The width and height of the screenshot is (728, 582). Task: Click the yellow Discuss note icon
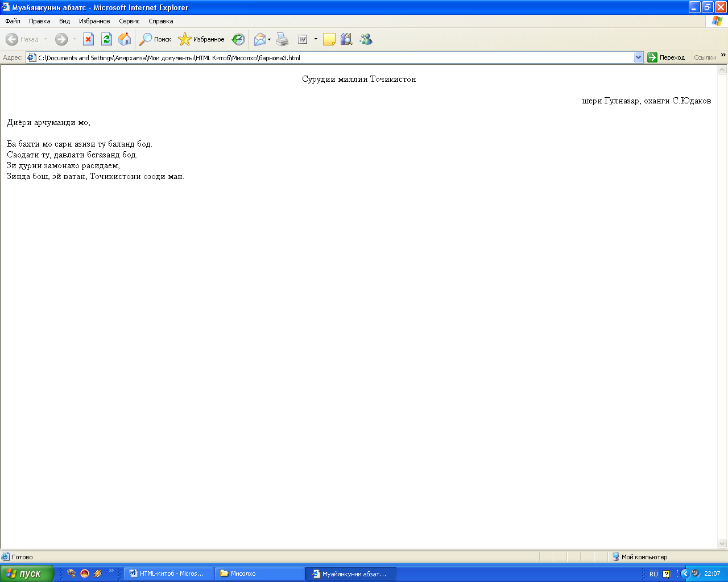(x=329, y=39)
